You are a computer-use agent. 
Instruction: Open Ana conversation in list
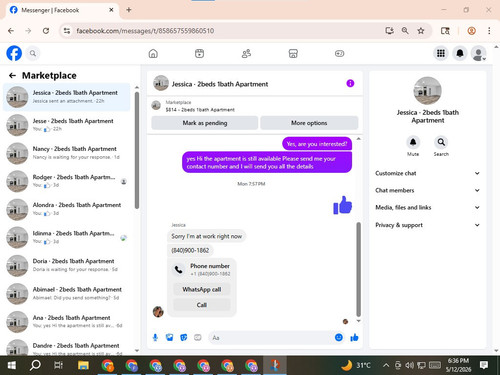coord(67,322)
